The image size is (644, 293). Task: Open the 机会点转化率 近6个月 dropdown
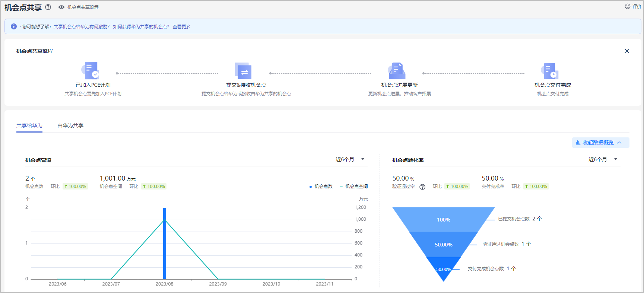(603, 159)
